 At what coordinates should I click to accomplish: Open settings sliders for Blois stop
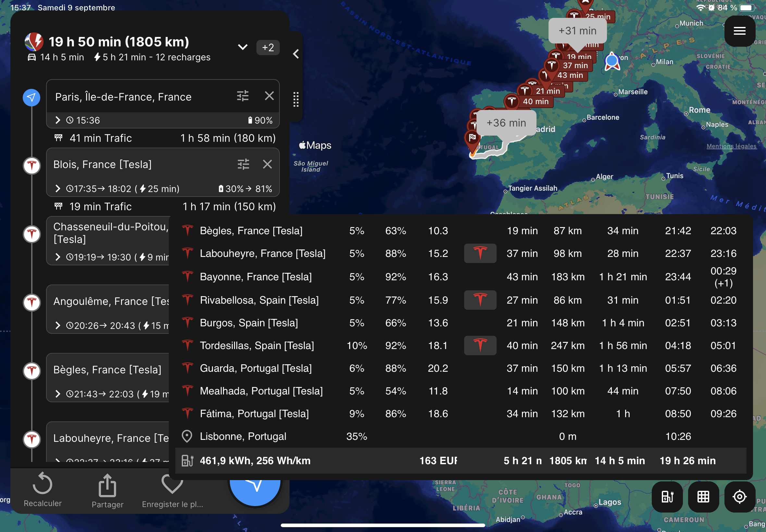[x=243, y=164]
